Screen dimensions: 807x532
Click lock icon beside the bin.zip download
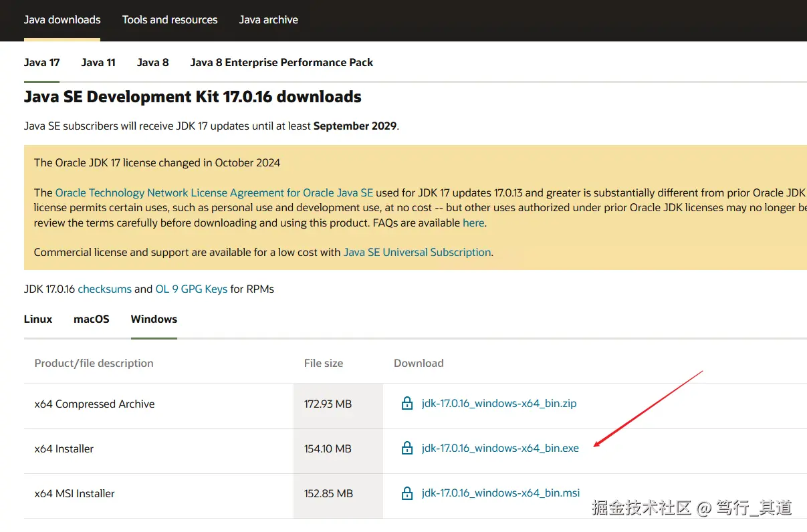[407, 404]
